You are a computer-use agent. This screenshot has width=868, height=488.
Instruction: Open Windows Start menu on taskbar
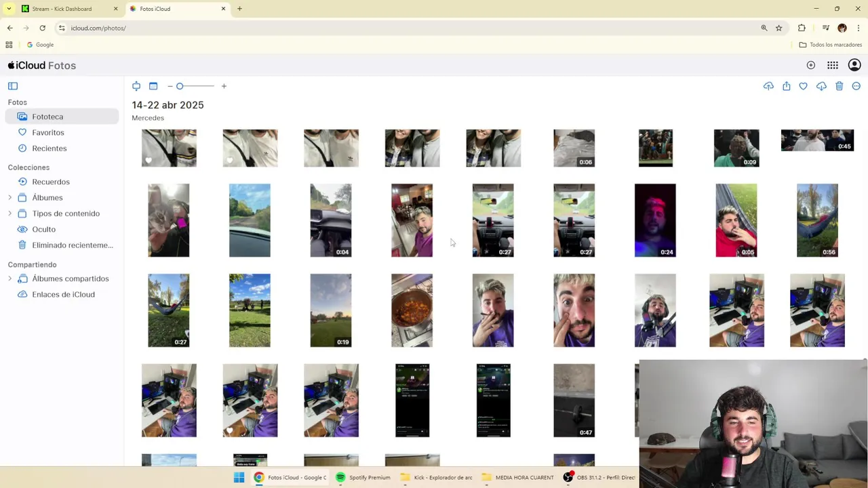pos(239,477)
